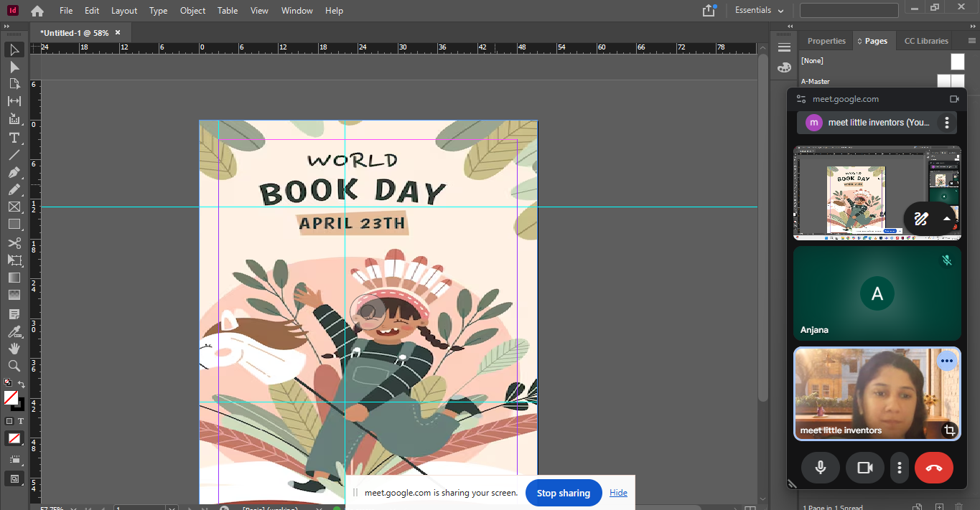Select the Pen tool in toolbox
This screenshot has height=510, width=980.
tap(14, 172)
